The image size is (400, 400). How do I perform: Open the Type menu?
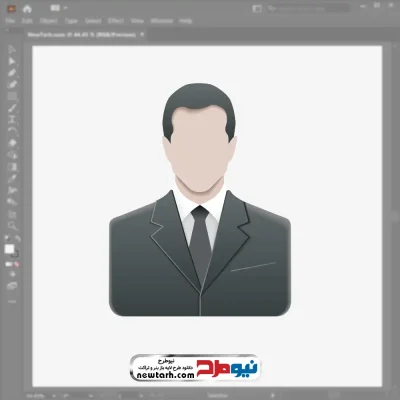click(x=71, y=21)
